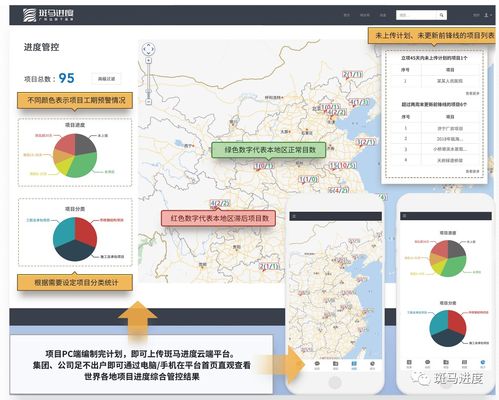The width and height of the screenshot is (499, 400).
Task: Open the nav item immediately left of the search box
Action: coord(383,15)
